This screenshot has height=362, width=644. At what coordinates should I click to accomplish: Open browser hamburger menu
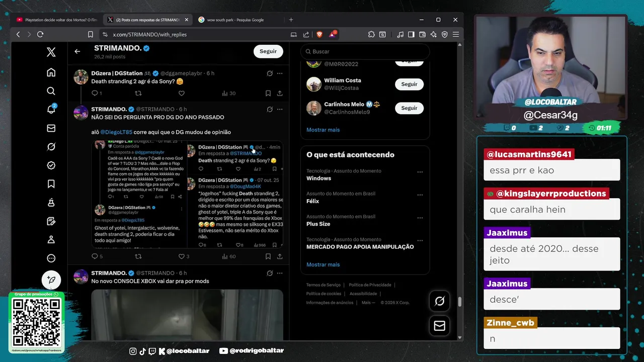[x=455, y=34]
